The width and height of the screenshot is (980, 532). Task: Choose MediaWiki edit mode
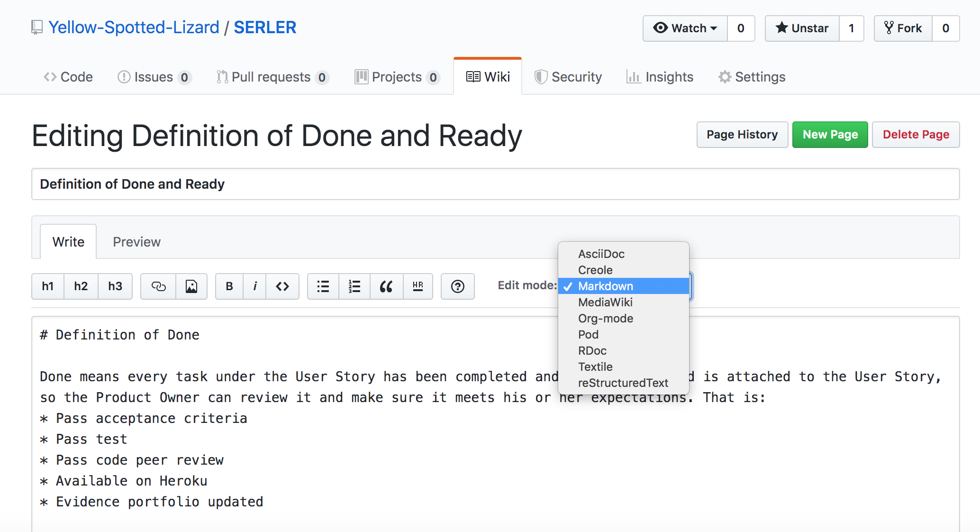[624, 303]
